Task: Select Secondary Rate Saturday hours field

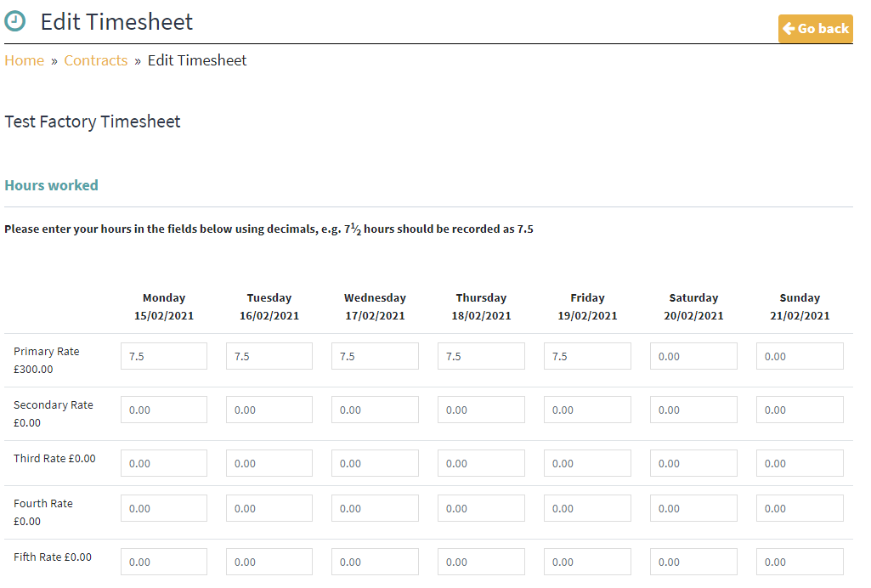Action: click(693, 410)
